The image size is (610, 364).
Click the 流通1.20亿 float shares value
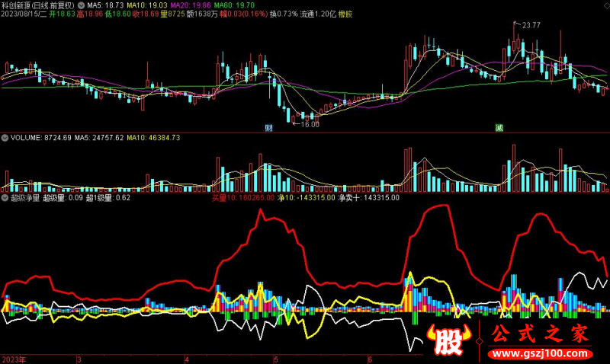pos(318,14)
